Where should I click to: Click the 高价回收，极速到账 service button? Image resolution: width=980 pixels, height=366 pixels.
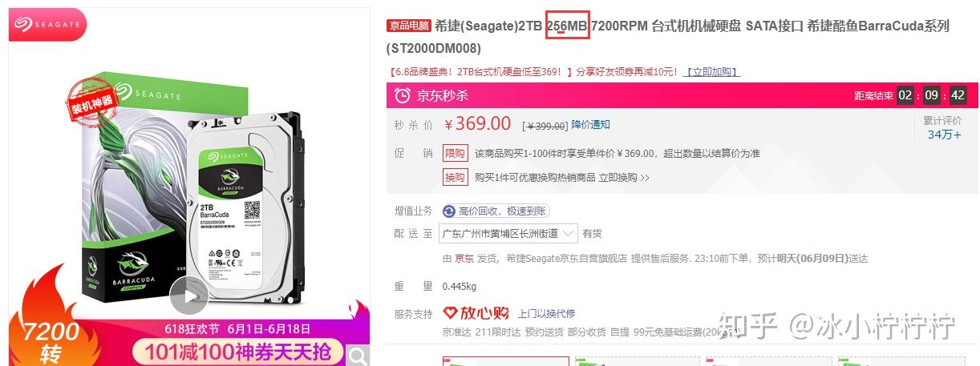(496, 211)
